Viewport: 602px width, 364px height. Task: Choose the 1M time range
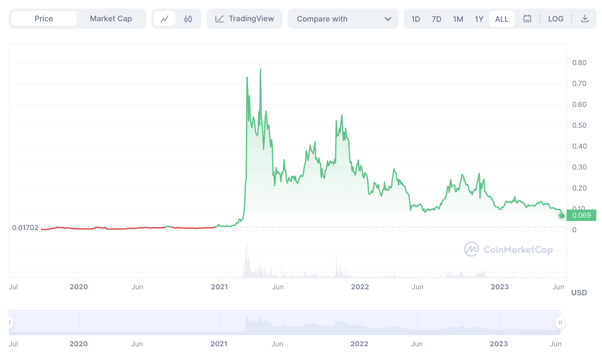click(458, 19)
